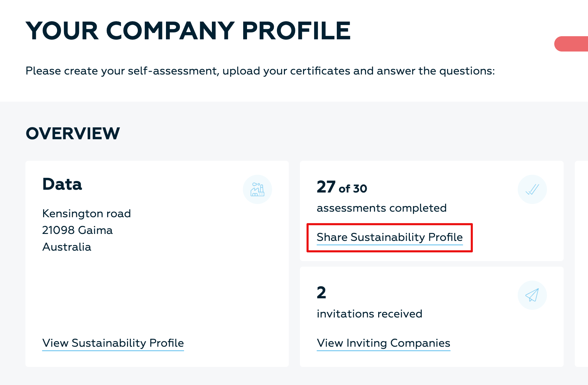The height and width of the screenshot is (385, 588).
Task: Click the YOUR COMPANY PROFILE heading
Action: click(x=188, y=31)
